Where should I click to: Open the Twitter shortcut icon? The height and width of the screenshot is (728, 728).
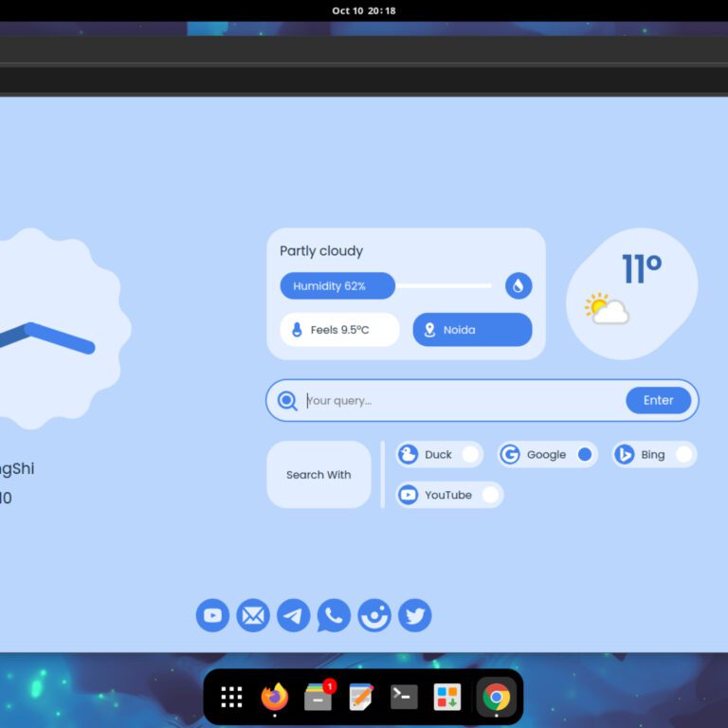tap(414, 615)
